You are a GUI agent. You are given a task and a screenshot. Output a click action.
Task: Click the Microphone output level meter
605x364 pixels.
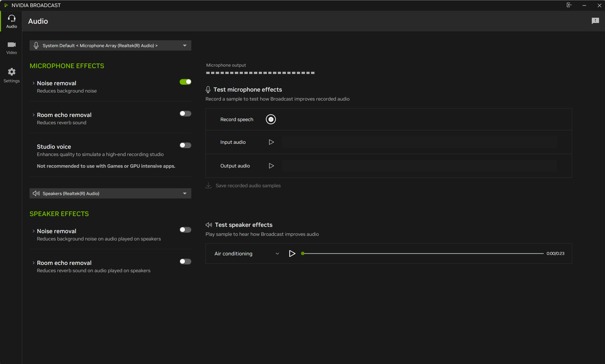click(260, 73)
